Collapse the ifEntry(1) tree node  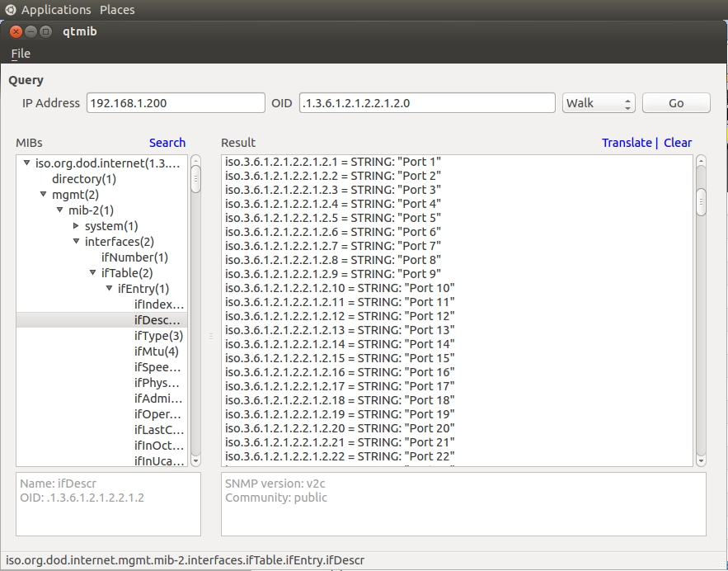[x=110, y=289]
